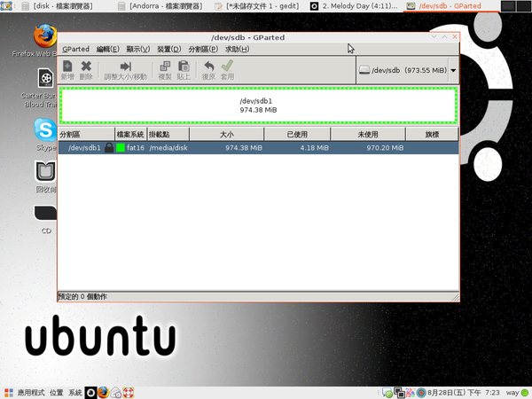Click the 974.38 MiB size cell
Screen dimensions: 532x399
[x=244, y=148]
